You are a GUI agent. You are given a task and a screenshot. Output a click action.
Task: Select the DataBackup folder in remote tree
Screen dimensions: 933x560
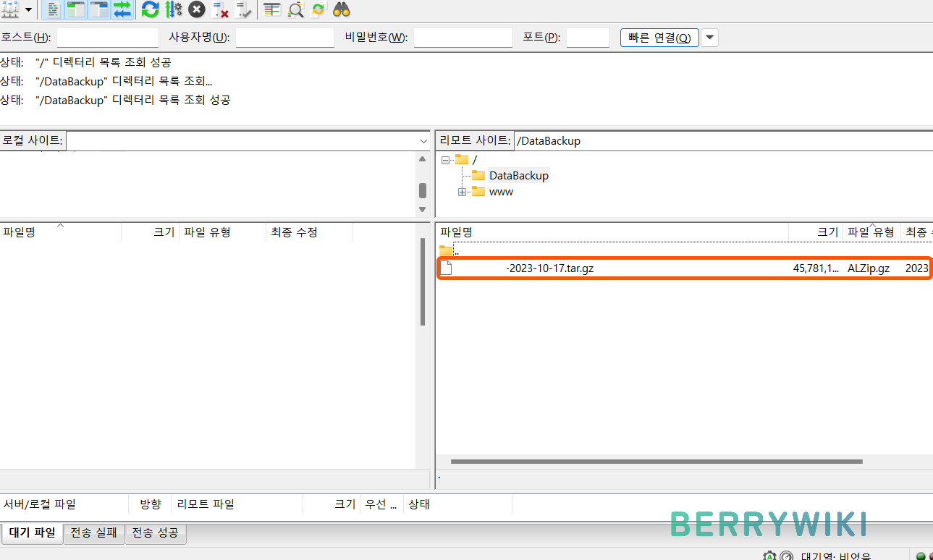click(518, 176)
